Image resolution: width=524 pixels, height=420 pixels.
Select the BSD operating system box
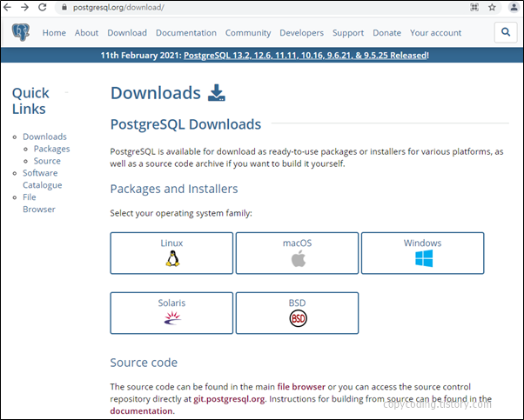[297, 313]
